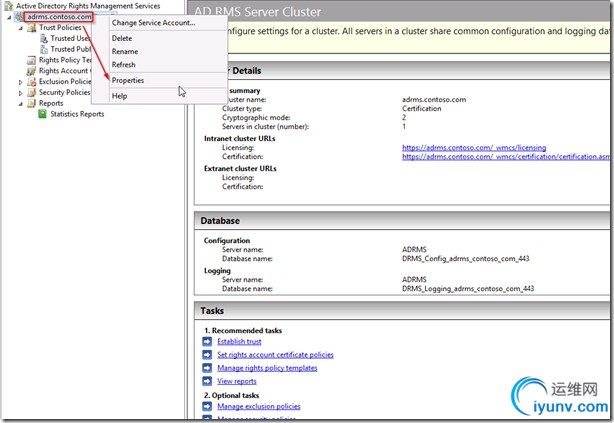The width and height of the screenshot is (614, 423).
Task: Click the DRMS_Config_adrms_contoso_com_443 database name
Action: click(466, 259)
